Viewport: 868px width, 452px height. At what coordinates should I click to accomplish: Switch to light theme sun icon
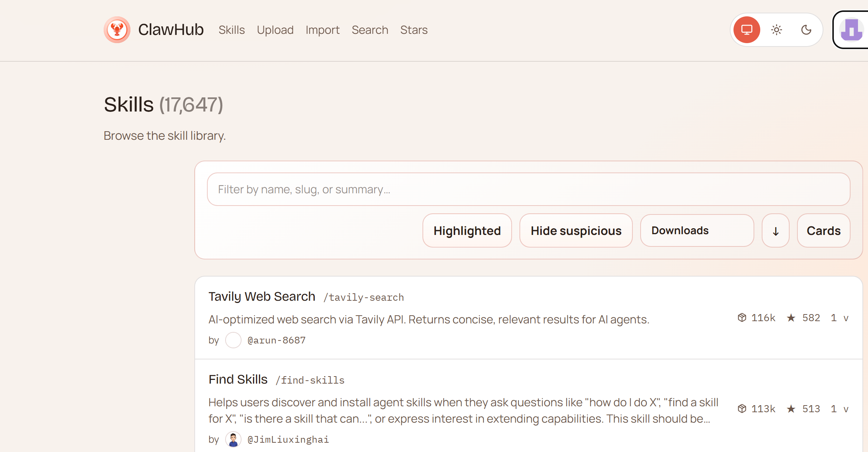coord(777,30)
